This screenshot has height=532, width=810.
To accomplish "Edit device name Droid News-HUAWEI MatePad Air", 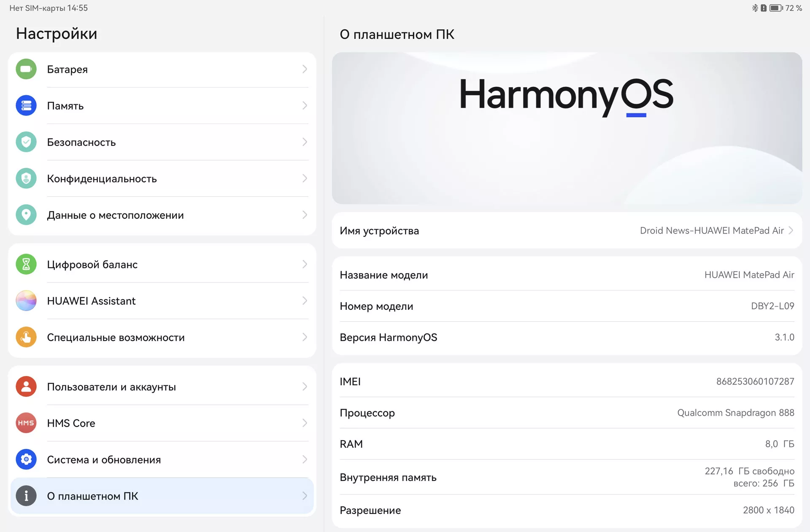I will tap(567, 231).
